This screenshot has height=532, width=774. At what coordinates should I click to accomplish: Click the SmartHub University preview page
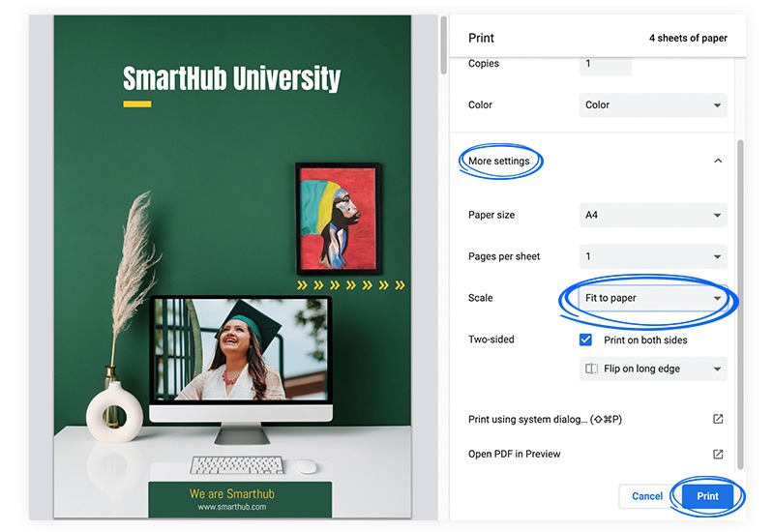pyautogui.click(x=232, y=267)
